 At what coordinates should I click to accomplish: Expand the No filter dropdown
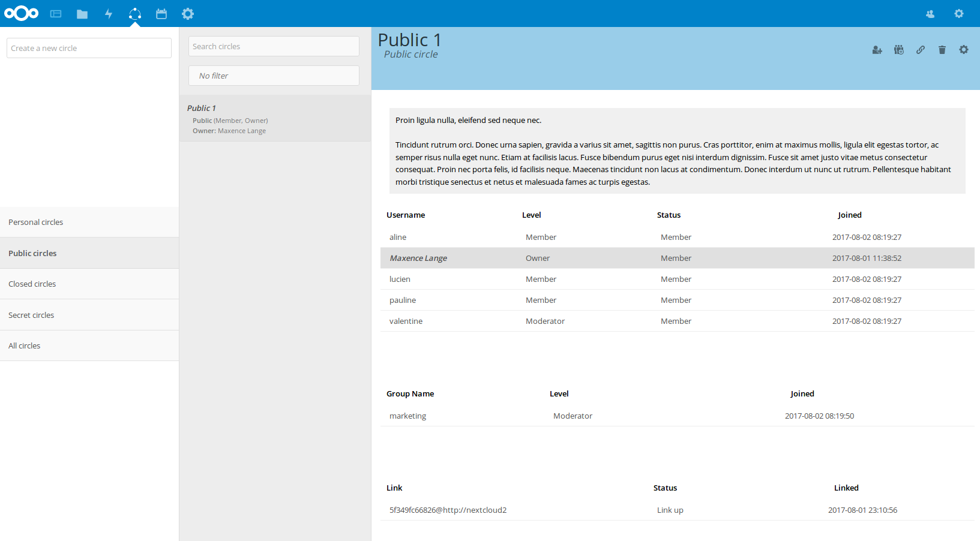coord(274,76)
